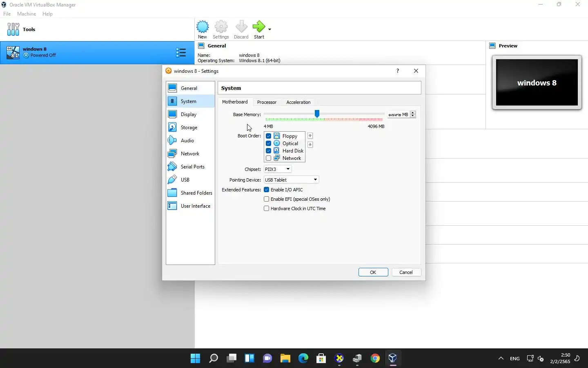Select the System settings category
Viewport: 588px width, 368px height.
pos(190,101)
